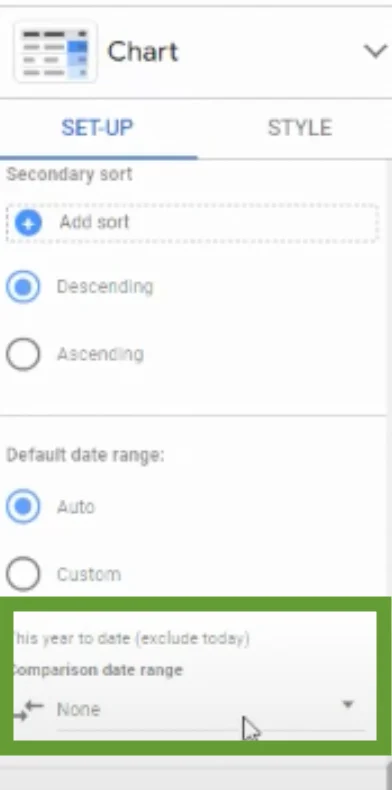
Task: Click the Default date range label
Action: 85,455
